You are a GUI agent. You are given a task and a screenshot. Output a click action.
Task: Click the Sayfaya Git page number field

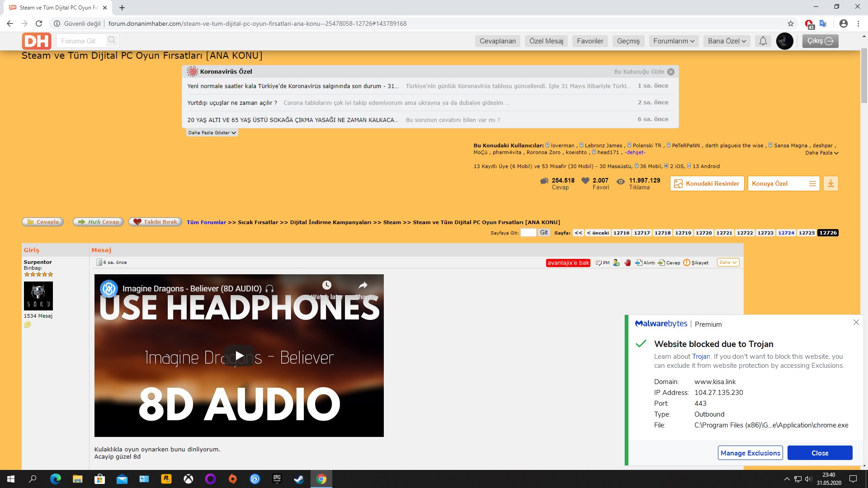528,233
